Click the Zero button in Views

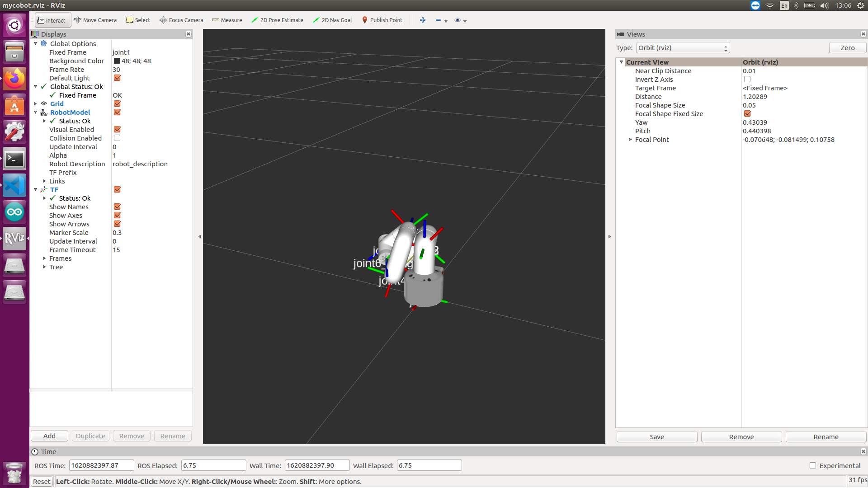(847, 48)
